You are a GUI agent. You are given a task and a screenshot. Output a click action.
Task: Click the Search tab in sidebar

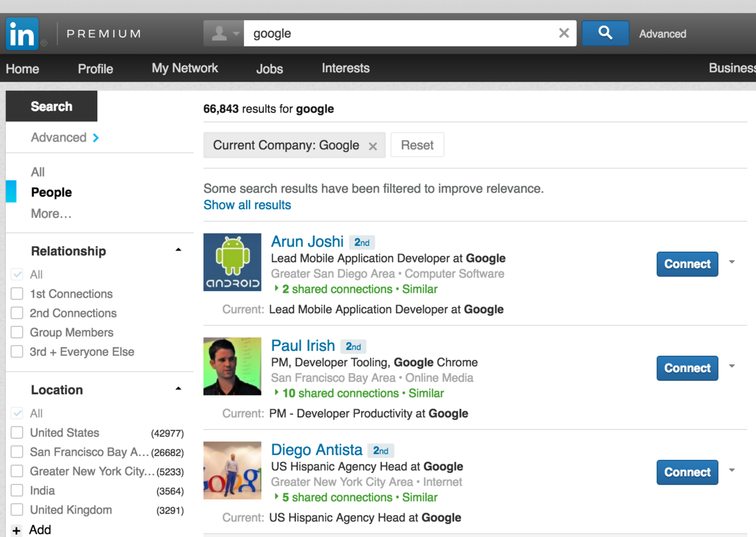click(x=51, y=106)
